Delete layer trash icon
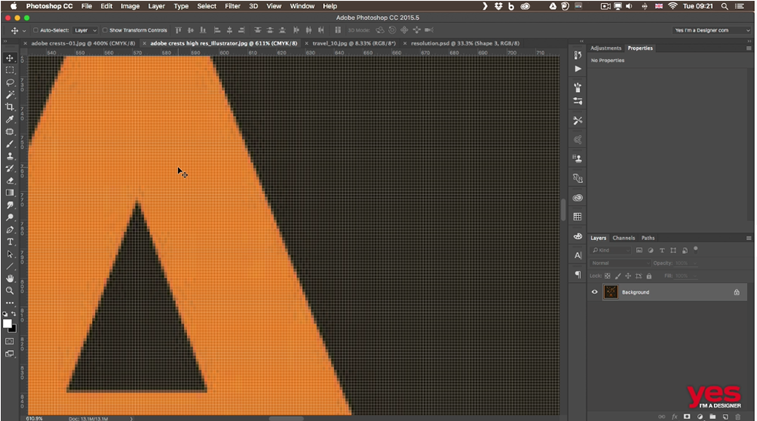This screenshot has height=421, width=757. 738,416
